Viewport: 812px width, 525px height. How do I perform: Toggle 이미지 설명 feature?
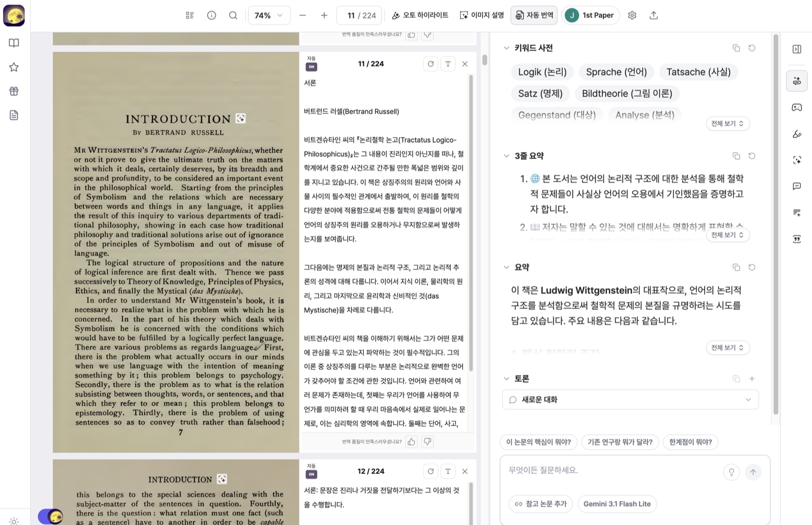coord(482,16)
